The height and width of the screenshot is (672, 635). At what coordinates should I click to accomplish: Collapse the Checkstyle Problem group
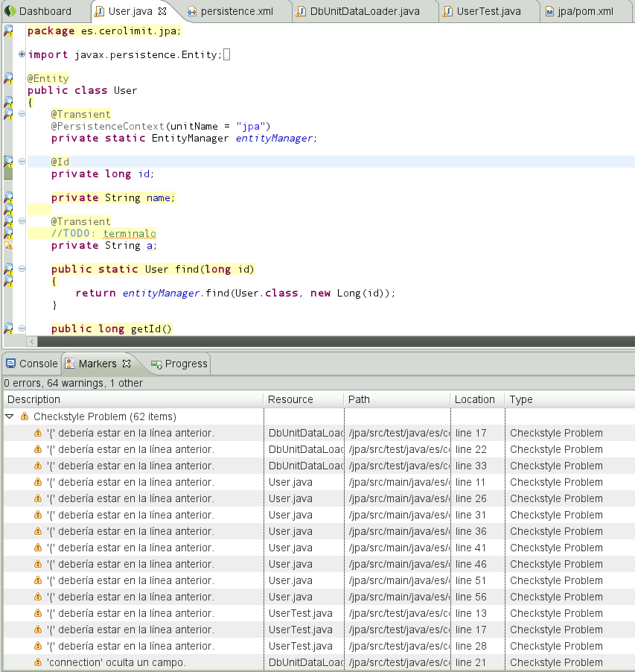pyautogui.click(x=10, y=416)
